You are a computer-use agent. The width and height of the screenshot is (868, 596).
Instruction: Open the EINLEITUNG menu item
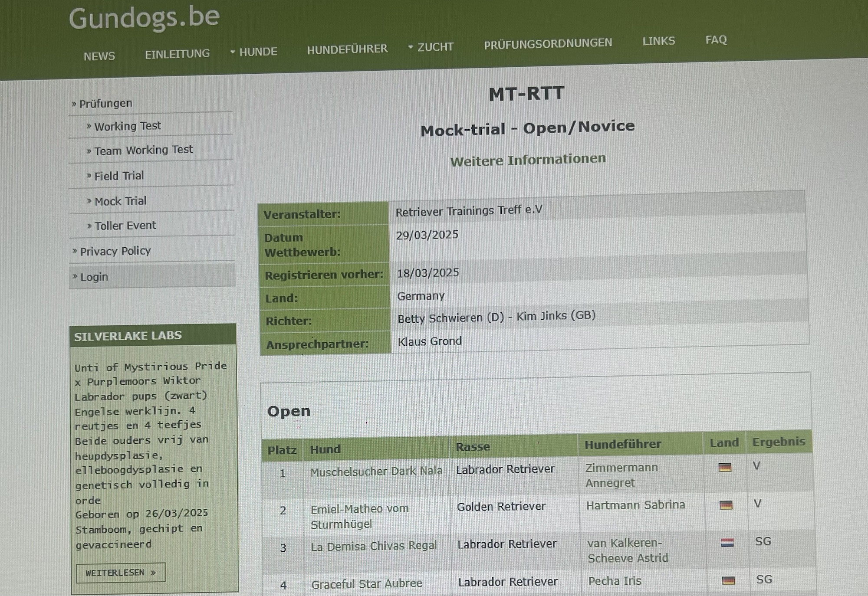coord(177,54)
